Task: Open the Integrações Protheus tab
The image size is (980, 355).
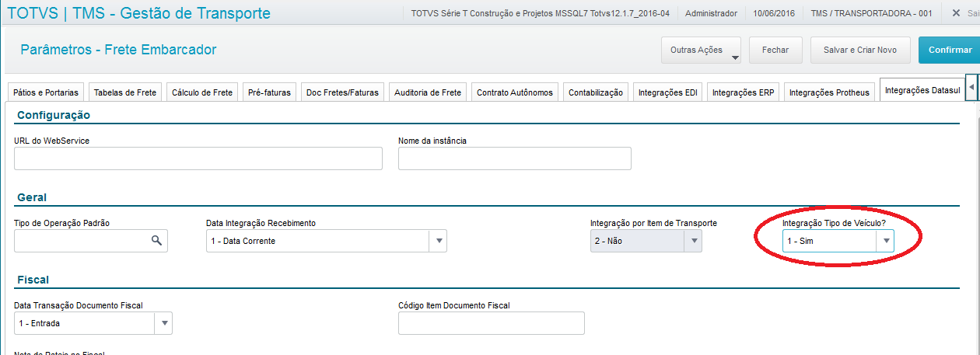Action: 829,92
